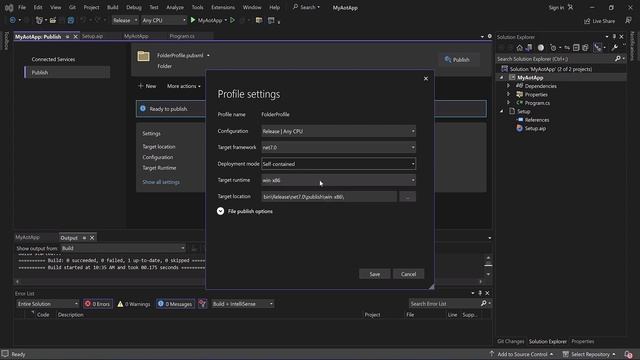The height and width of the screenshot is (360, 640).
Task: Click the navigate backward toolbar icon
Action: coord(13,20)
